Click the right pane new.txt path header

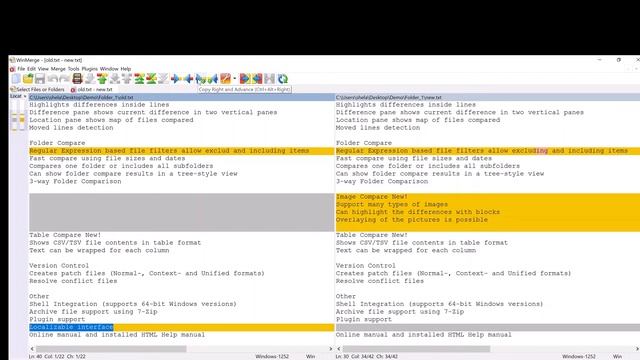pos(488,98)
